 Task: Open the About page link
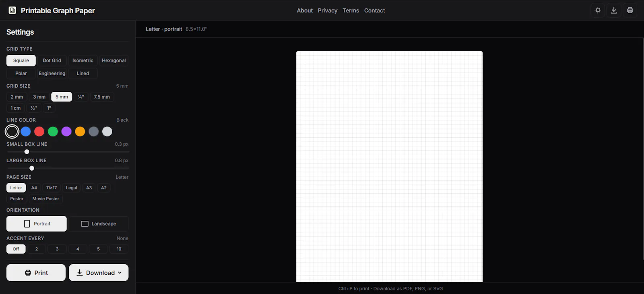(x=305, y=10)
